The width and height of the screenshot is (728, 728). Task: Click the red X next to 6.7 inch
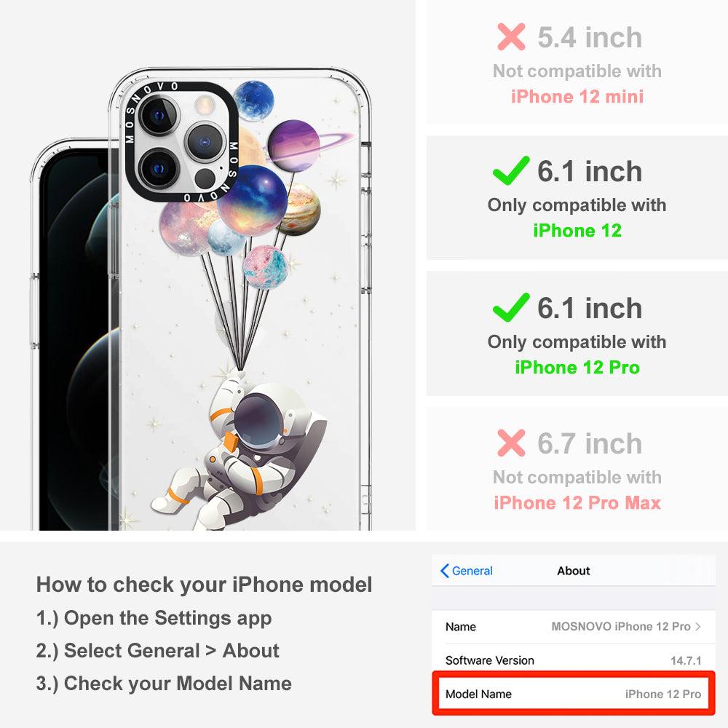click(x=511, y=443)
